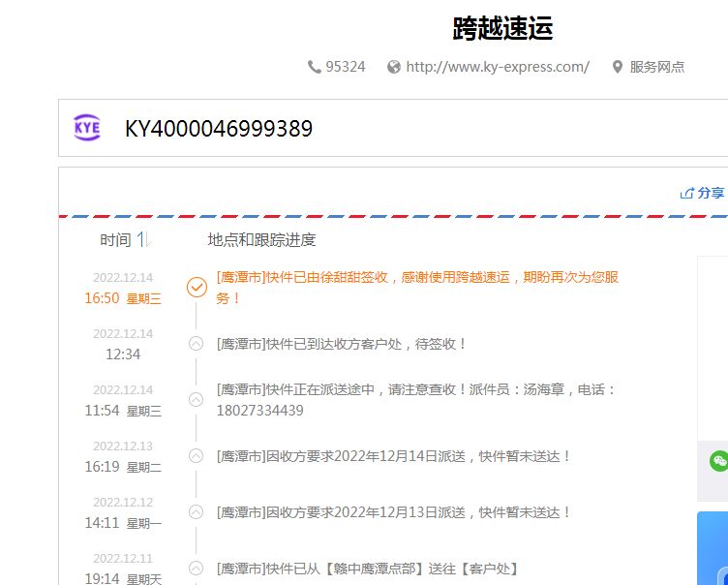
Task: Click the 11:54 星期三 timestamp
Action: (x=123, y=411)
